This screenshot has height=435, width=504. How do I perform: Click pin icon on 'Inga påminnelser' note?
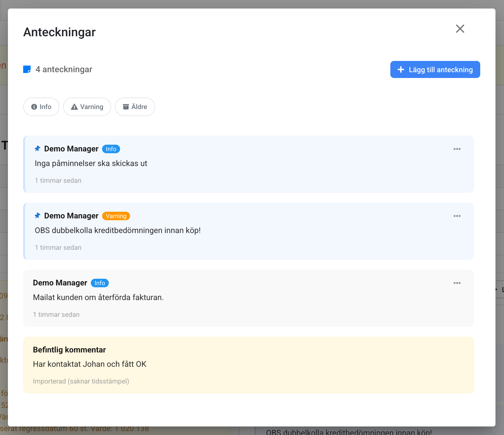[x=37, y=149]
